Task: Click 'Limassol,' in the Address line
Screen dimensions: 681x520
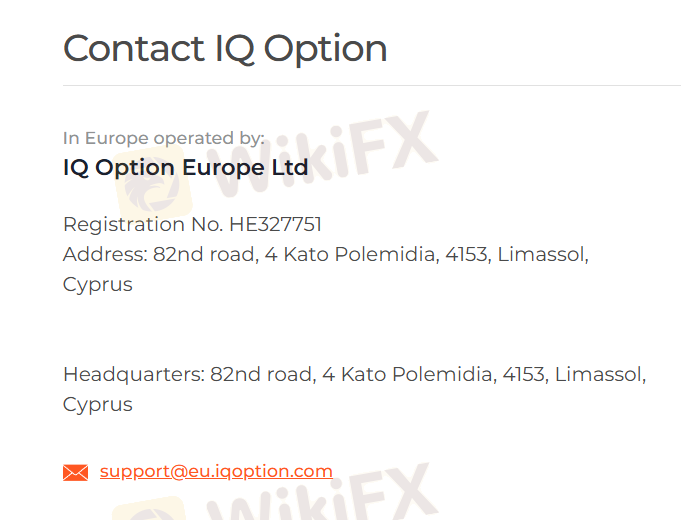Action: coord(543,254)
